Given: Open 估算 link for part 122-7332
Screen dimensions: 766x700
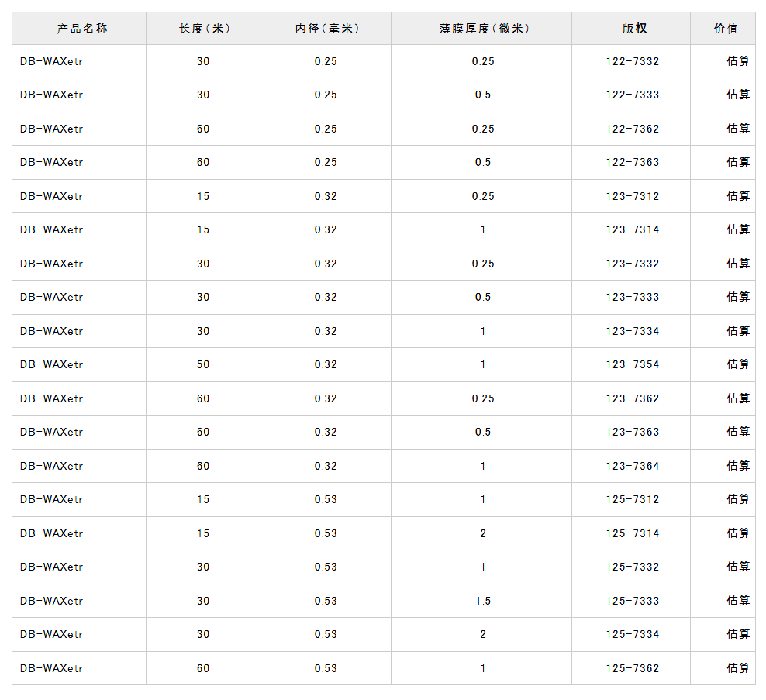Looking at the screenshot, I should pyautogui.click(x=737, y=61).
